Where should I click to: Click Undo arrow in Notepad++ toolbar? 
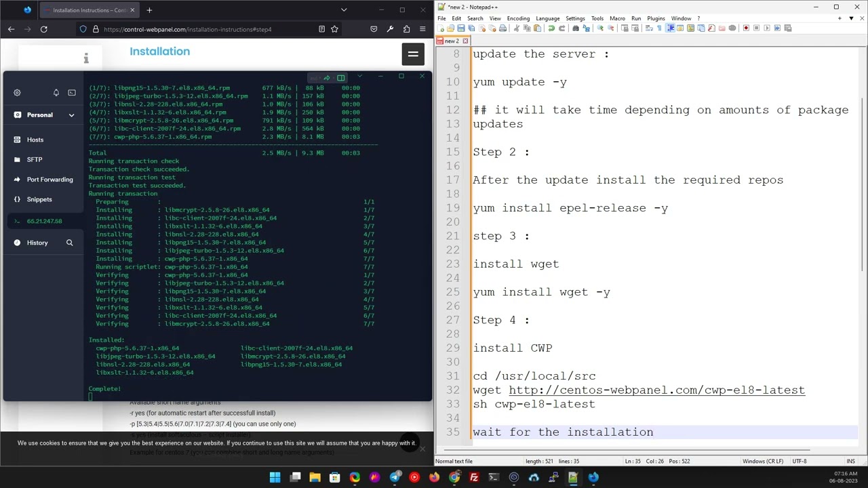(x=551, y=28)
